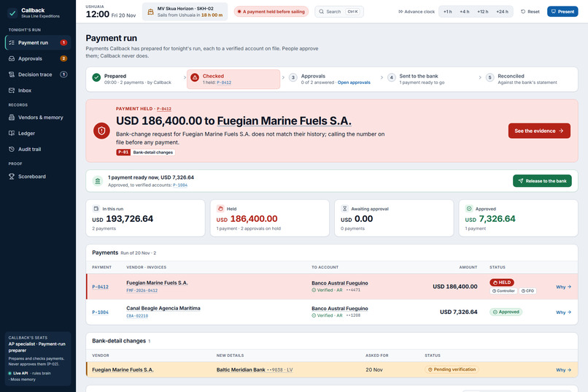Click the ship icon beside MV Skua Horizon
Screen dimensions: 588x392
point(150,12)
